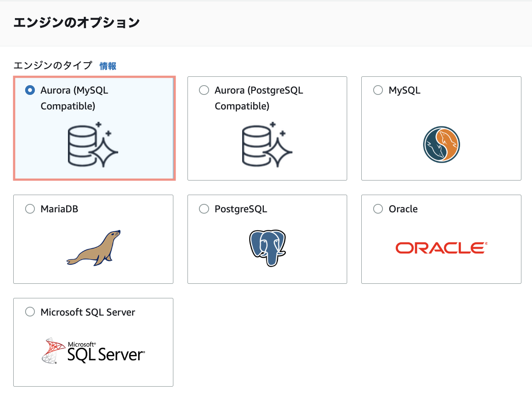
Task: Click the MariaDB seal logo
Action: click(94, 248)
